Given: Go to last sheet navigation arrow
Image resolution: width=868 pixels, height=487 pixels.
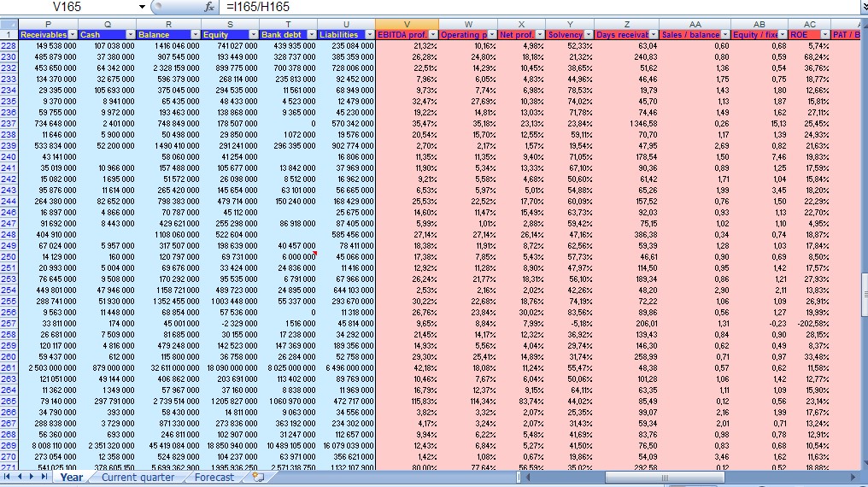Looking at the screenshot, I should coord(44,477).
